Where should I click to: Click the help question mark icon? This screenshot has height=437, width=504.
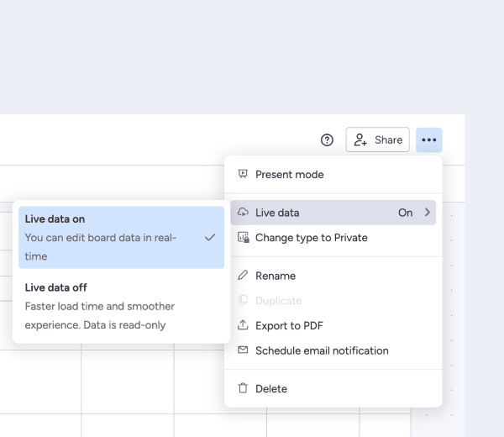click(x=328, y=140)
